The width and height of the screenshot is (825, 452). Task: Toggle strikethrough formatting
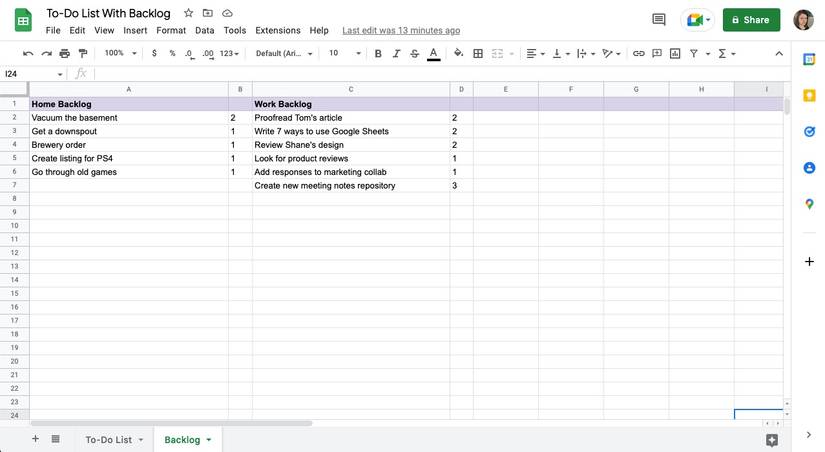[415, 53]
